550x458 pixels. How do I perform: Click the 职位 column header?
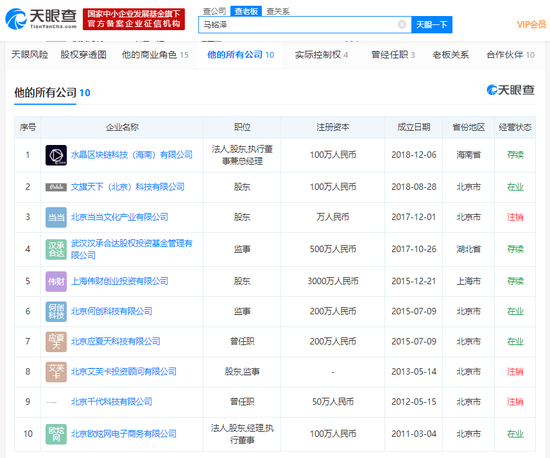(242, 127)
